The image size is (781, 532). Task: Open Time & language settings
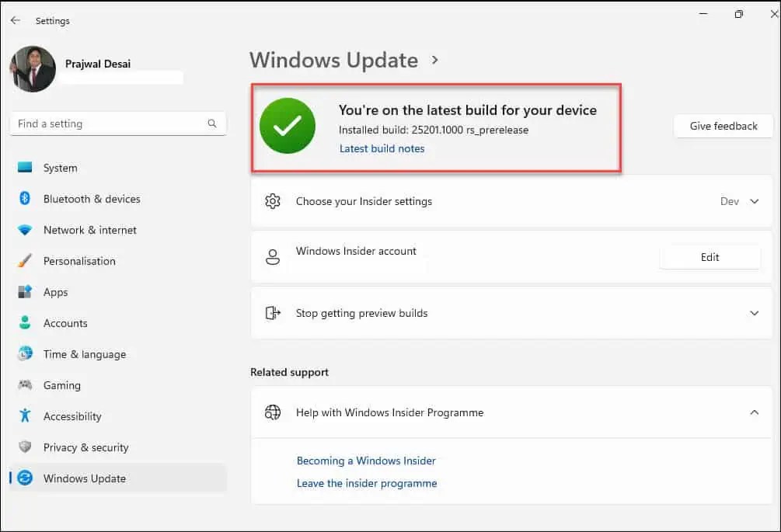click(x=118, y=354)
